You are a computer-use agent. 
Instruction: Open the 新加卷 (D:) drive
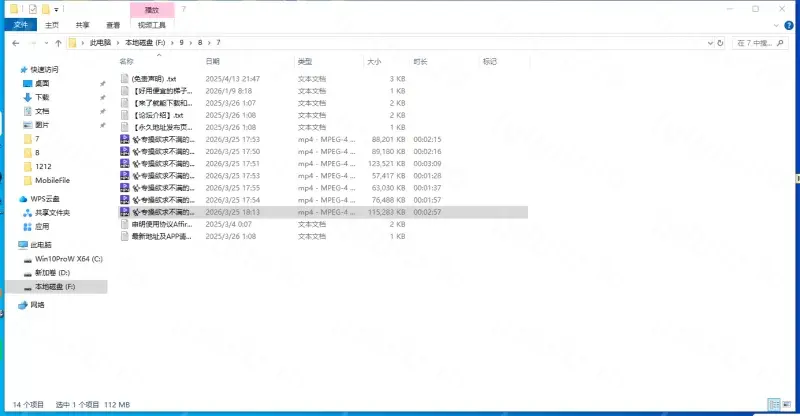(52, 273)
